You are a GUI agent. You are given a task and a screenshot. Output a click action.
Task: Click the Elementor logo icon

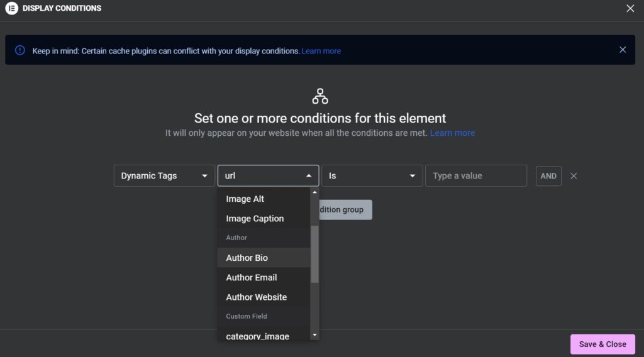[11, 8]
